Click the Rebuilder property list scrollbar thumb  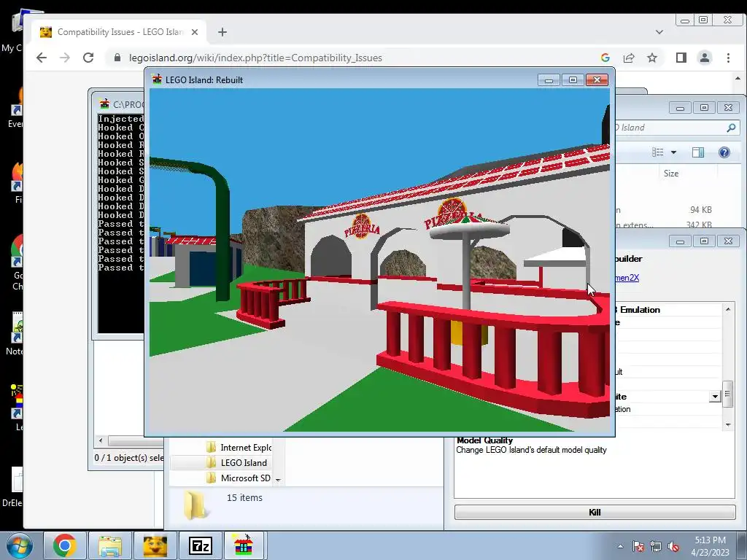727,394
